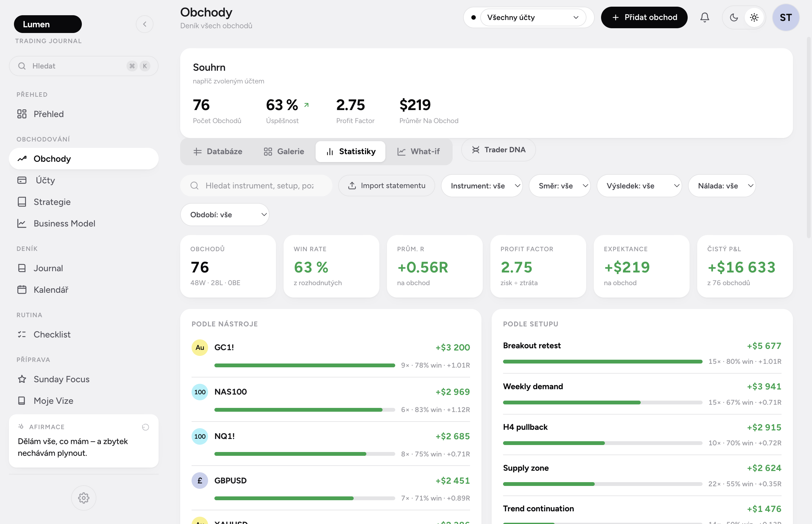This screenshot has height=524, width=812.
Task: Click the search magnifier icon in sidebar
Action: click(x=22, y=66)
